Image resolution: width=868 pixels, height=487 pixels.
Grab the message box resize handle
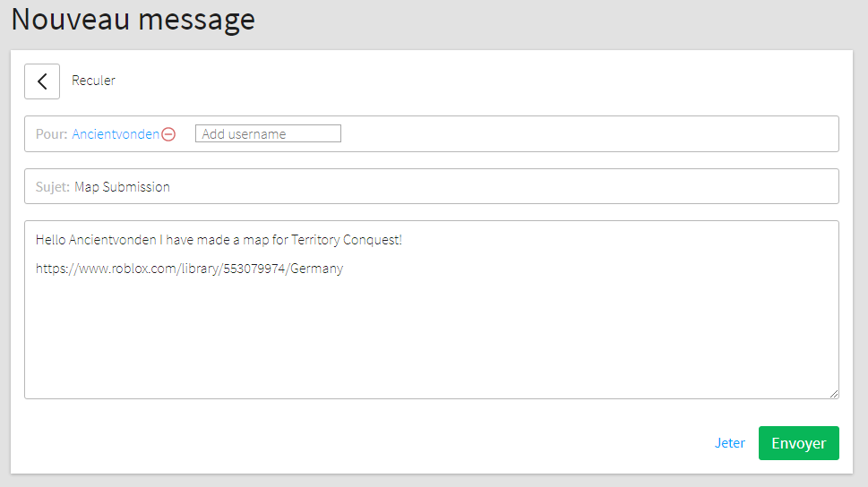(x=834, y=393)
